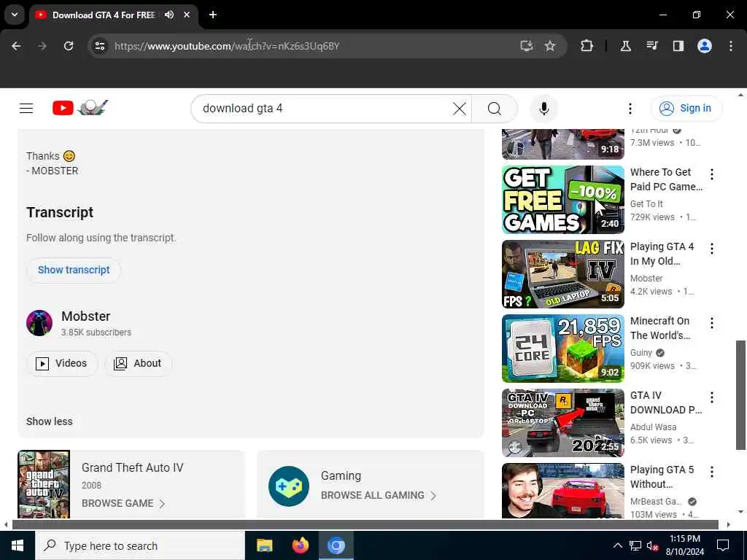Screen dimensions: 747x560
Task: Open the Chrome three-dot menu
Action: point(731,46)
